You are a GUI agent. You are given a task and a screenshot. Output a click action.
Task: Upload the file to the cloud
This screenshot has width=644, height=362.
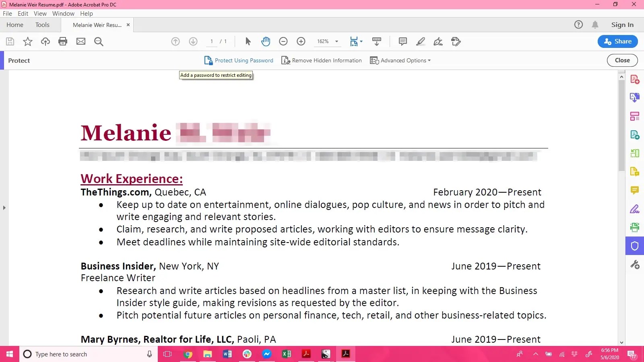pos(45,41)
